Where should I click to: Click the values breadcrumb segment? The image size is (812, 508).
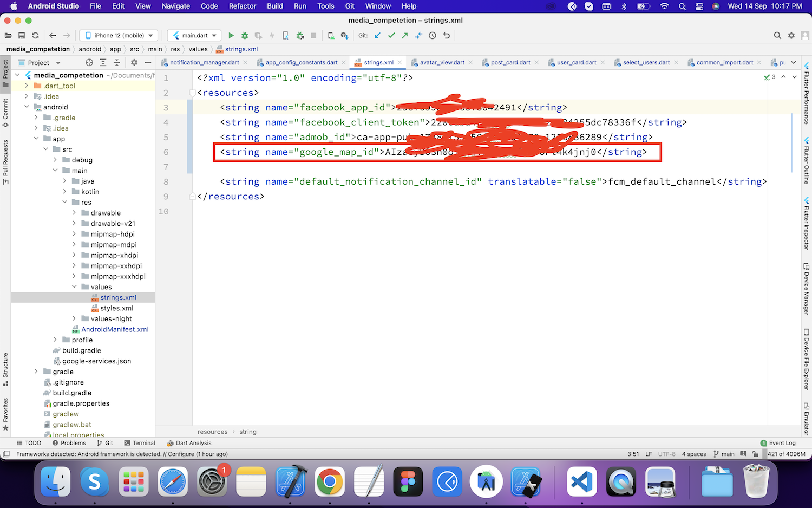click(x=198, y=49)
